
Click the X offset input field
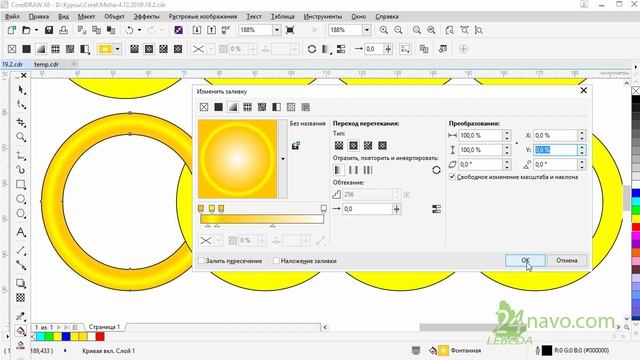555,135
